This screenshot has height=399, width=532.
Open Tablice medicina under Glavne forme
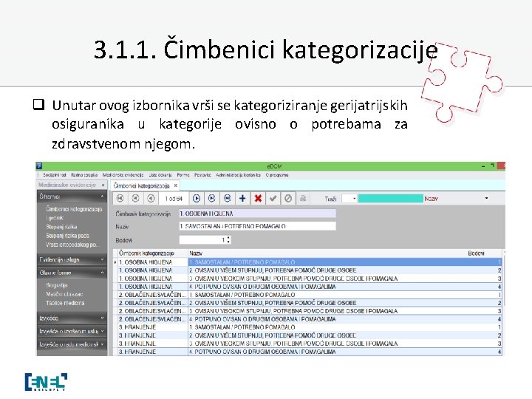(65, 303)
